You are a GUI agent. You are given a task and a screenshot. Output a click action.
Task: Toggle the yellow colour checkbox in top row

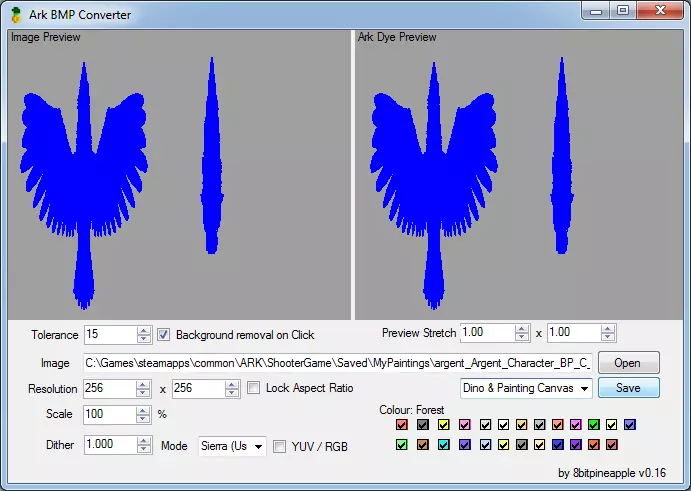(443, 425)
